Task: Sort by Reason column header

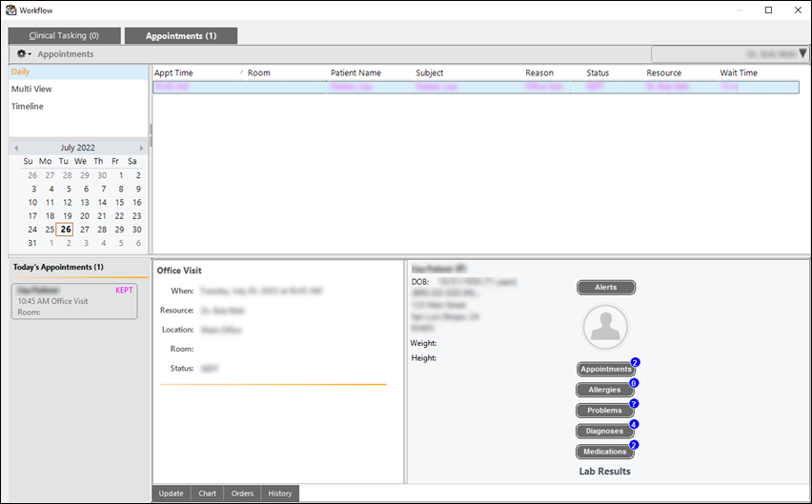Action: tap(539, 73)
